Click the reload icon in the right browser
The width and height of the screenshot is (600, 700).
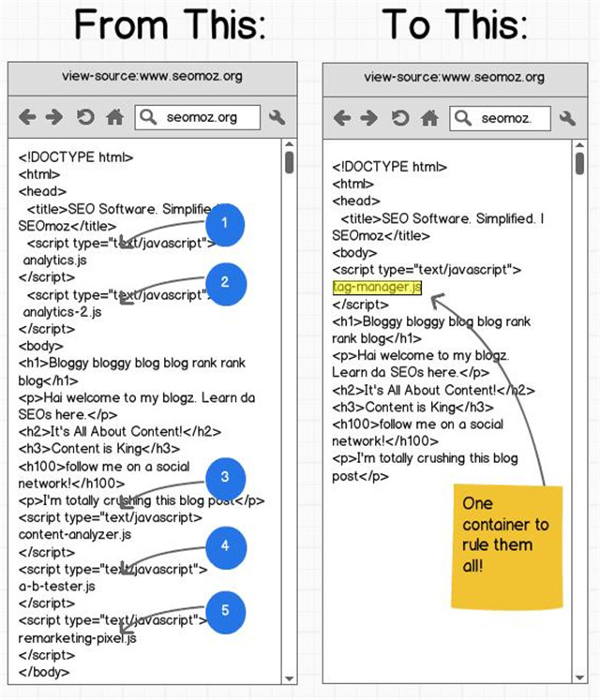click(400, 118)
